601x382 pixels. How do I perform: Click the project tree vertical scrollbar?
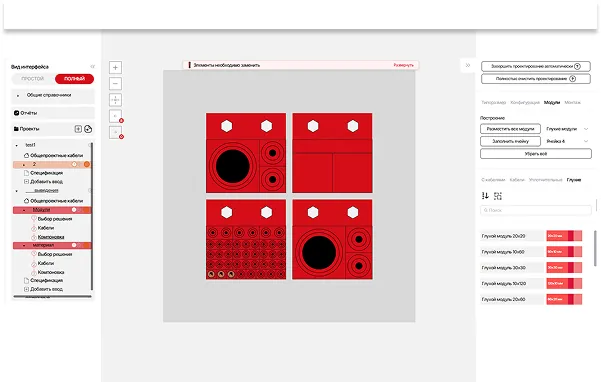click(x=92, y=216)
